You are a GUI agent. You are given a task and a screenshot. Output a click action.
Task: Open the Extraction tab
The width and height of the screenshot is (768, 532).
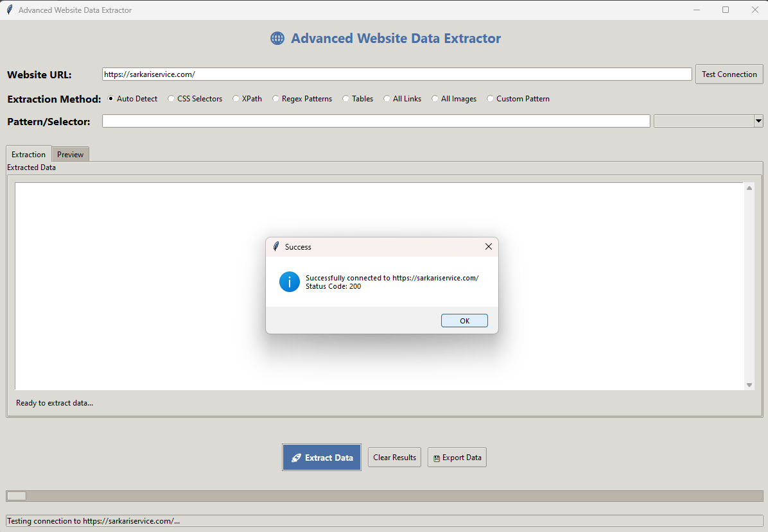click(x=29, y=155)
